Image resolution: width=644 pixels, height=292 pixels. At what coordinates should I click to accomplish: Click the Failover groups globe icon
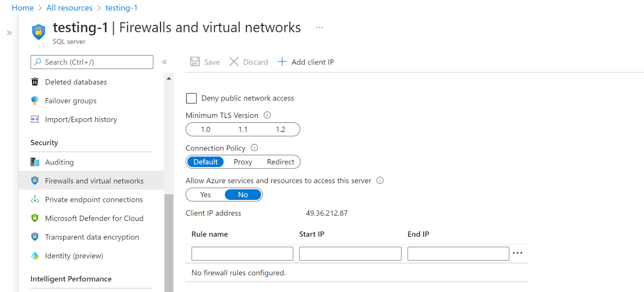pyautogui.click(x=35, y=101)
